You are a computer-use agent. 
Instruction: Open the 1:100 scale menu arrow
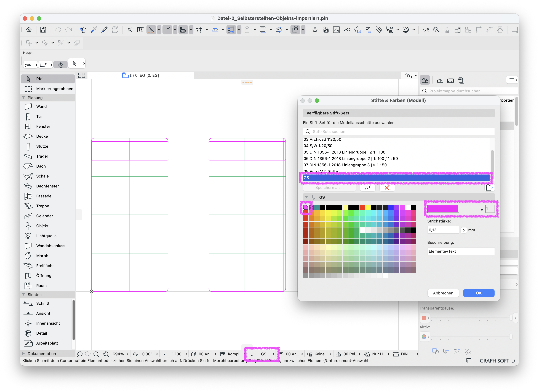(186, 354)
